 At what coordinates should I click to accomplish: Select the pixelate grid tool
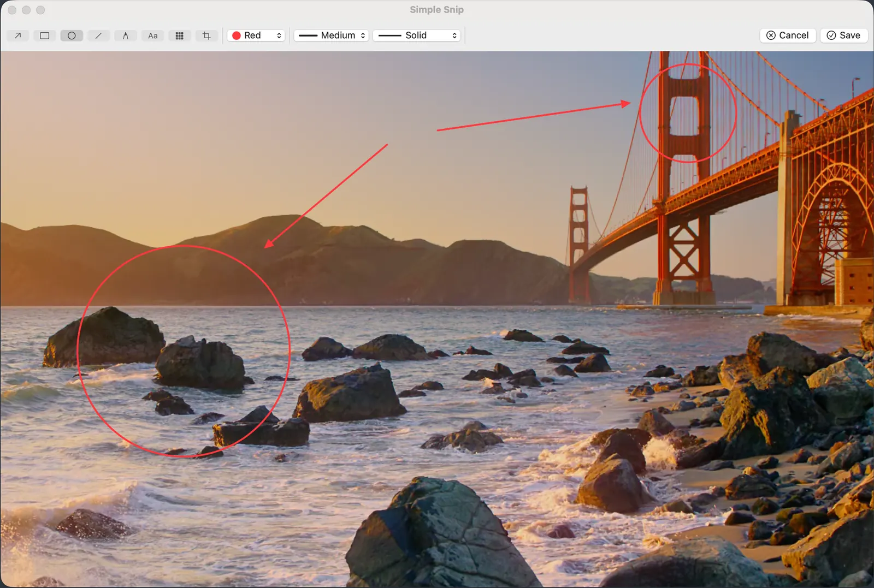tap(179, 35)
